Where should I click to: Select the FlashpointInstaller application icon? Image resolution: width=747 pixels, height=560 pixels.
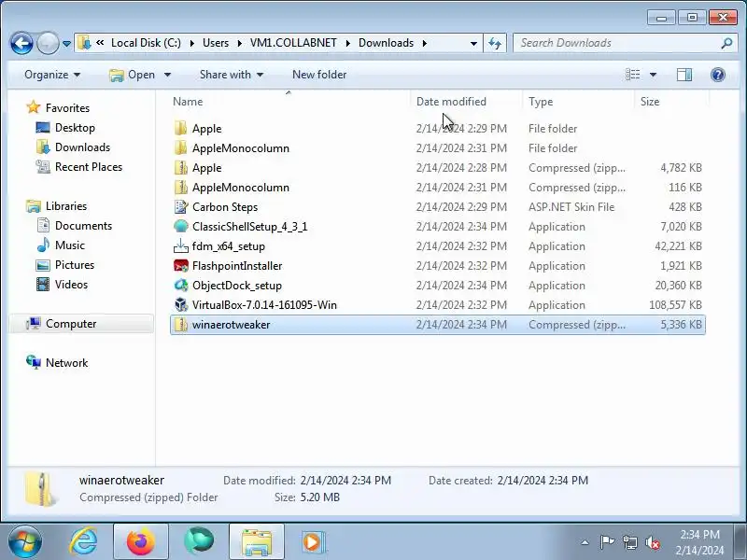pos(180,266)
